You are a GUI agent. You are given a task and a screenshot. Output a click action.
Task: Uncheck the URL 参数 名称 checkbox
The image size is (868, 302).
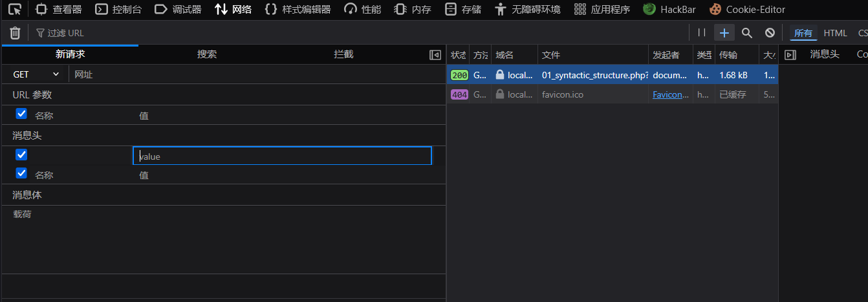pyautogui.click(x=21, y=114)
